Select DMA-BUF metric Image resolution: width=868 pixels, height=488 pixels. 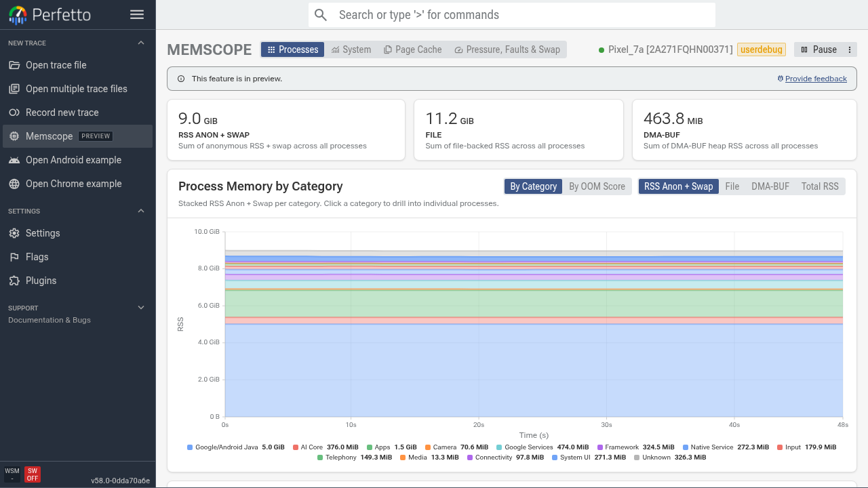[770, 186]
